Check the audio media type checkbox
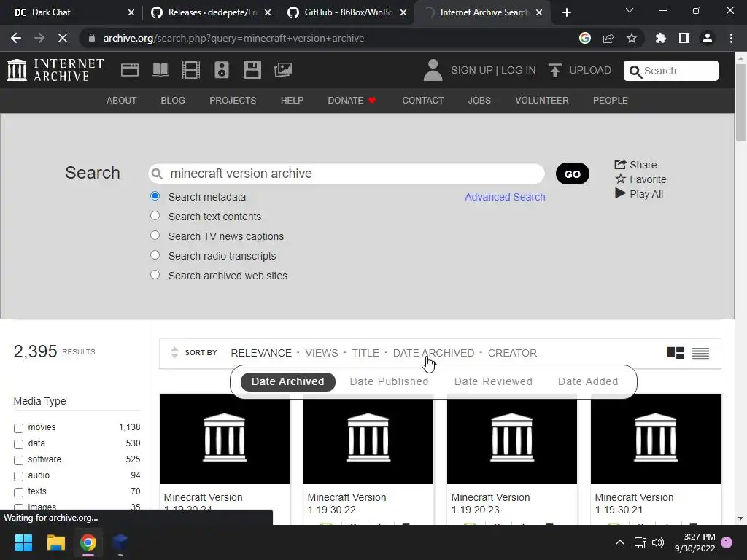Image resolution: width=747 pixels, height=560 pixels. tap(18, 476)
